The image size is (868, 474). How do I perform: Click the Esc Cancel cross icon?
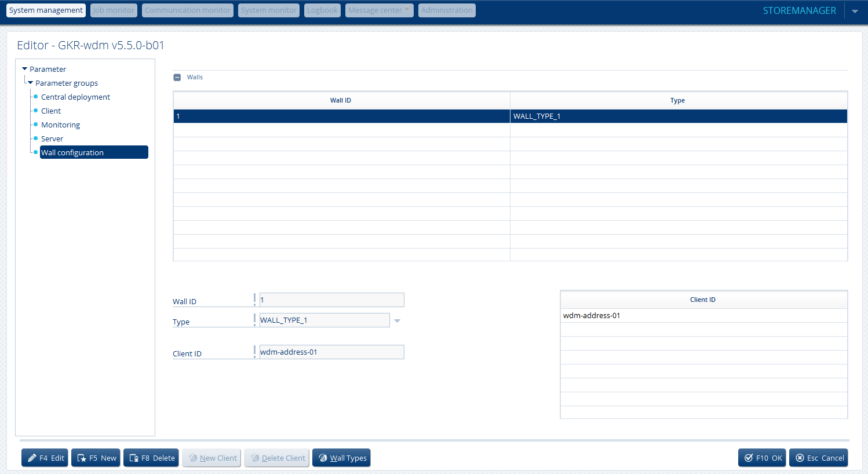pos(800,458)
